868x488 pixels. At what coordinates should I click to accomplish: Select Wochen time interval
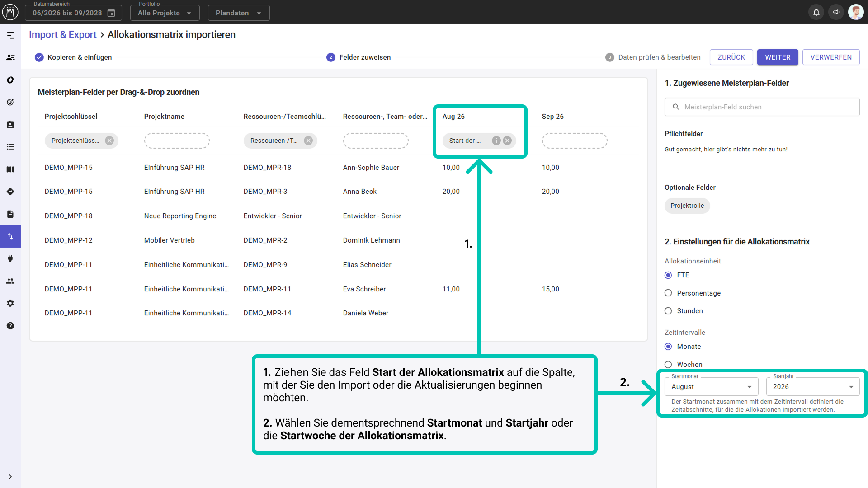(668, 365)
